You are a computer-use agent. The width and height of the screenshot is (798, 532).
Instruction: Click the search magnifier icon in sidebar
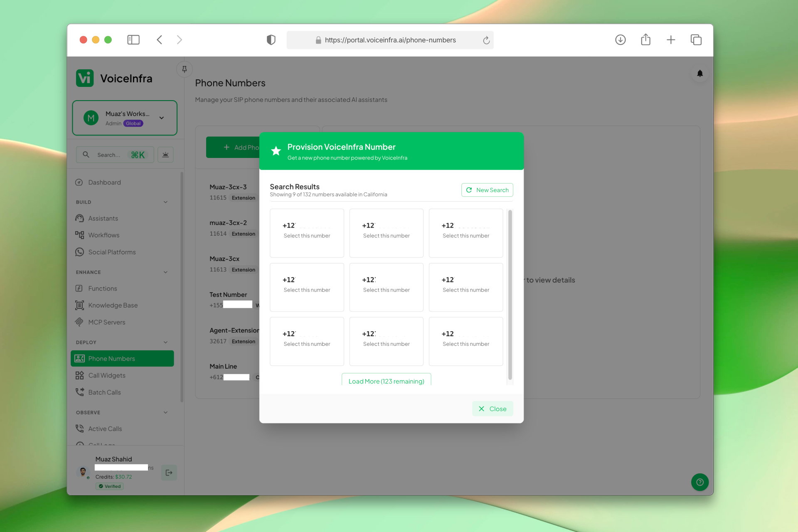[86, 155]
